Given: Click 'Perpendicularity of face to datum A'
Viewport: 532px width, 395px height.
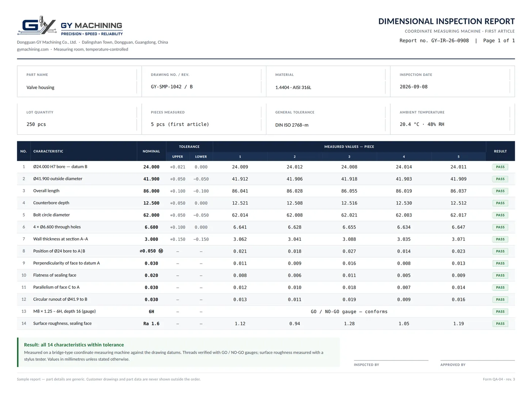Looking at the screenshot, I should tap(66, 263).
